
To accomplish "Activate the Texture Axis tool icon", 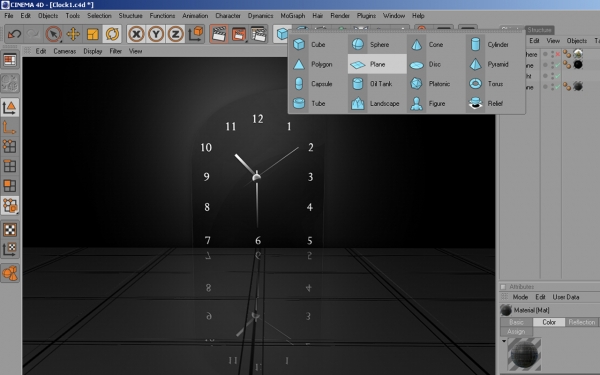I will (x=10, y=249).
